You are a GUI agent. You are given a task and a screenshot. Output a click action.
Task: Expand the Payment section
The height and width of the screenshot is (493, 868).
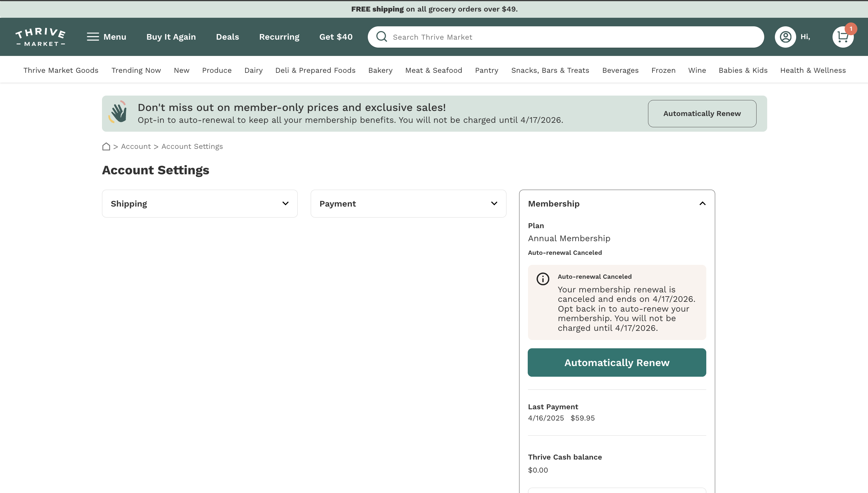point(494,204)
